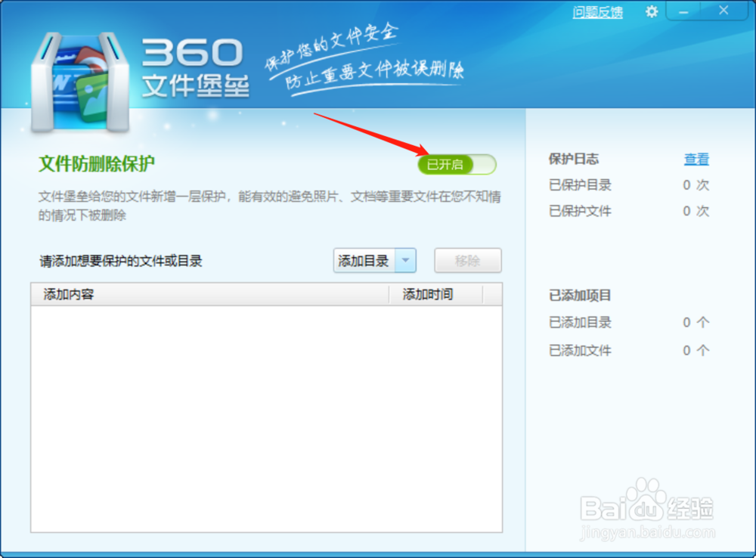Viewport: 756px width, 558px height.
Task: Click the 已添加项目 label
Action: click(580, 295)
